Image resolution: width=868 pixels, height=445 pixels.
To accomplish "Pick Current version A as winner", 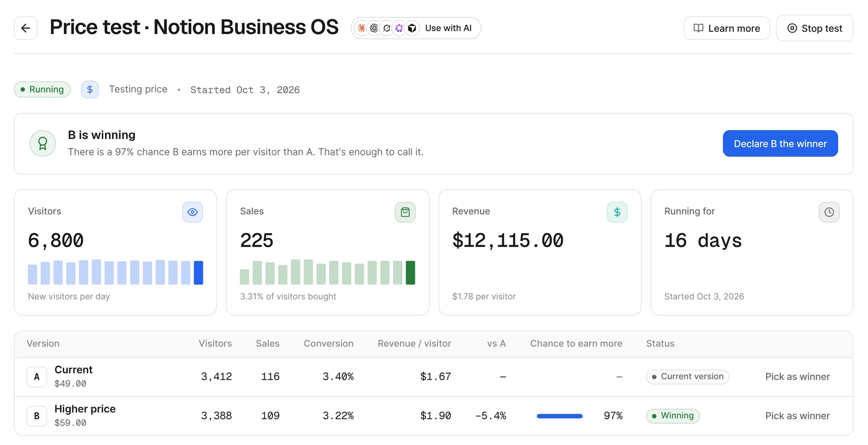I will (797, 377).
